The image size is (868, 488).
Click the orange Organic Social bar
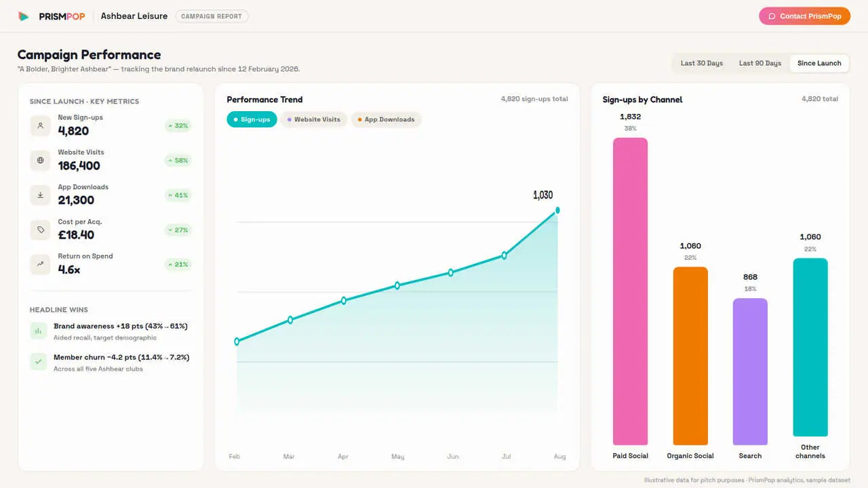click(x=690, y=356)
